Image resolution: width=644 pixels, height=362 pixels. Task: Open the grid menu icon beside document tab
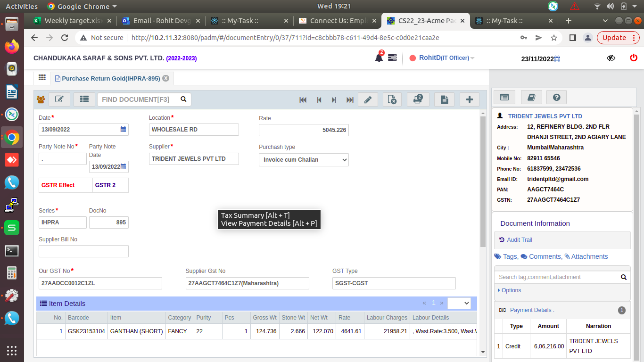pyautogui.click(x=42, y=78)
